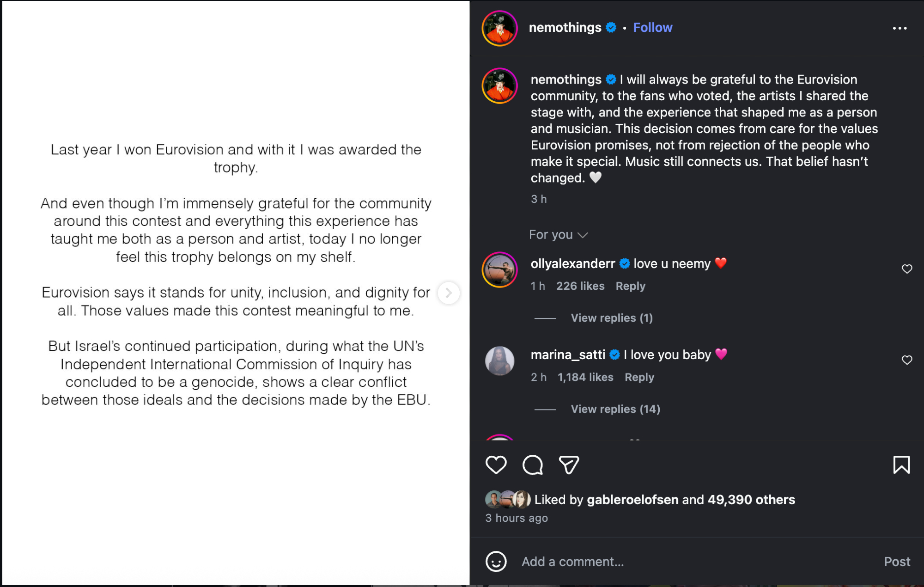Expand View replies (1) under ollyalexanderr

[x=611, y=318]
